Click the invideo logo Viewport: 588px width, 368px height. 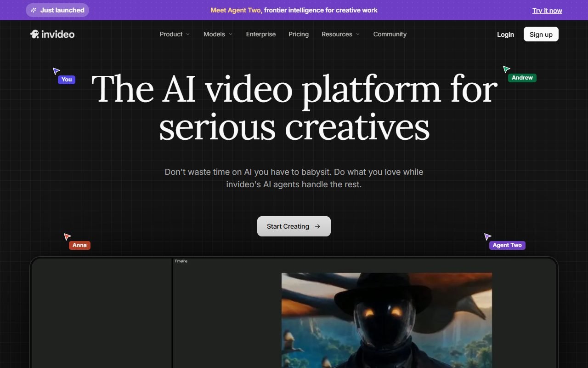pos(52,34)
